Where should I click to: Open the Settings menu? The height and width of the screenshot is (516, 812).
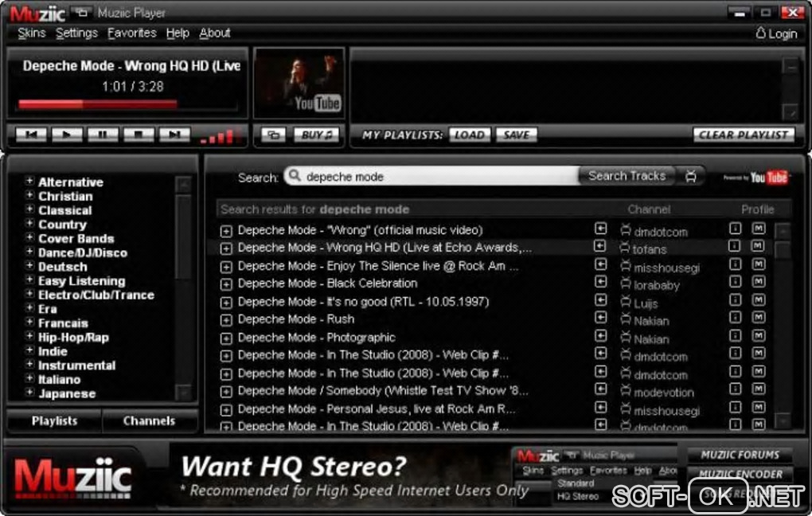pos(76,33)
